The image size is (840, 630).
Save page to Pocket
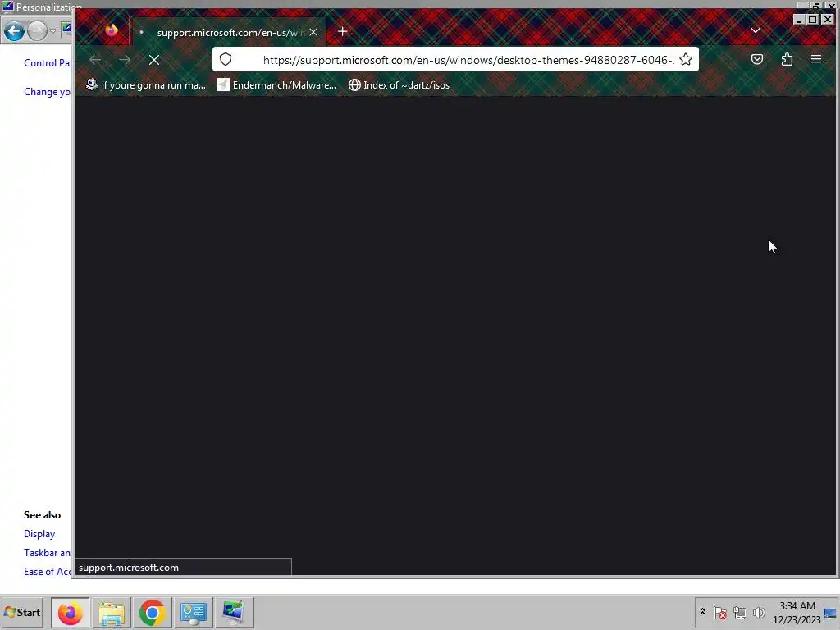coord(757,59)
